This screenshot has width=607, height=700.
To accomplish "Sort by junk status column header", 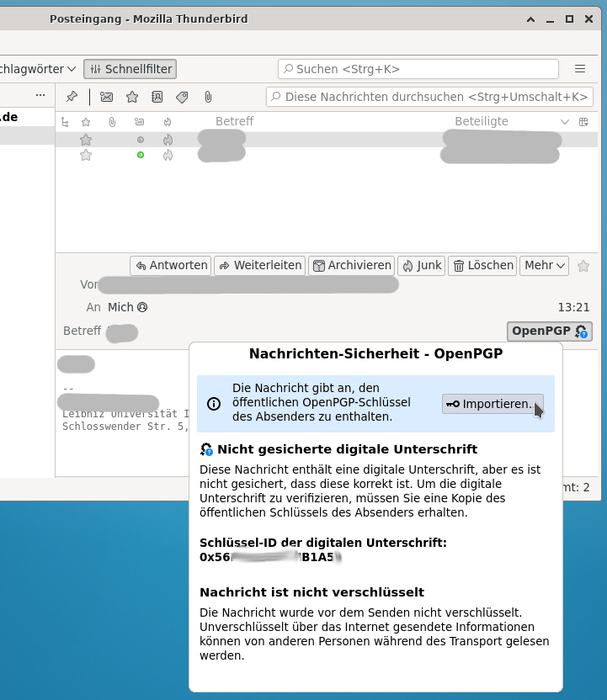I will pos(168,122).
